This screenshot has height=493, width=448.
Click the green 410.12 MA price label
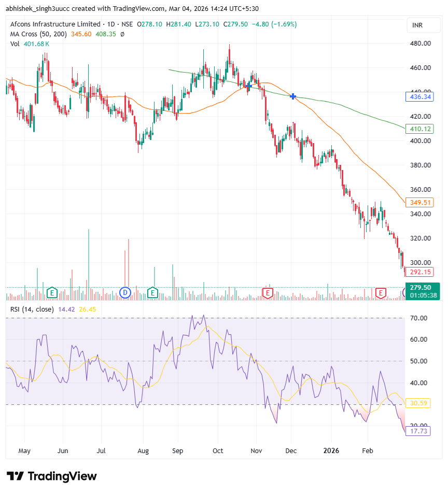(418, 129)
